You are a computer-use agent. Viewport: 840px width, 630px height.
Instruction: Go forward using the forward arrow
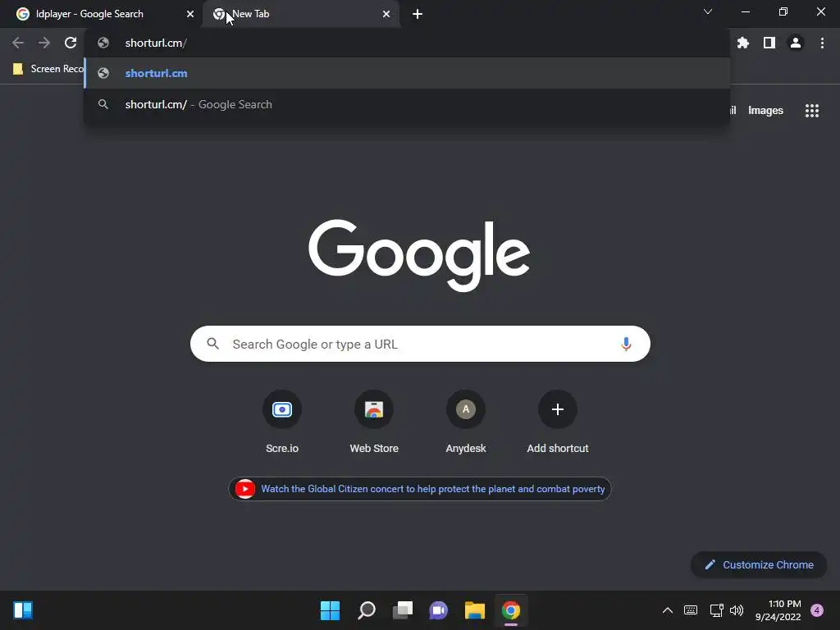coord(44,43)
